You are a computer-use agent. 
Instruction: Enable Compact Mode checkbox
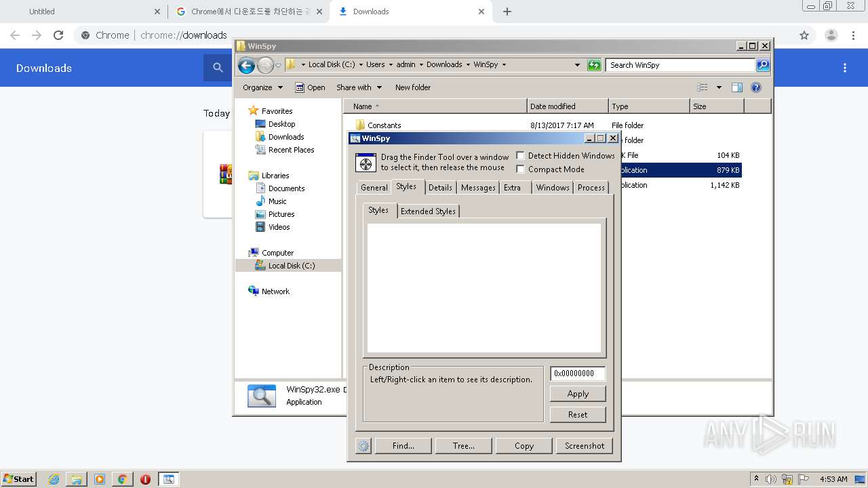521,169
